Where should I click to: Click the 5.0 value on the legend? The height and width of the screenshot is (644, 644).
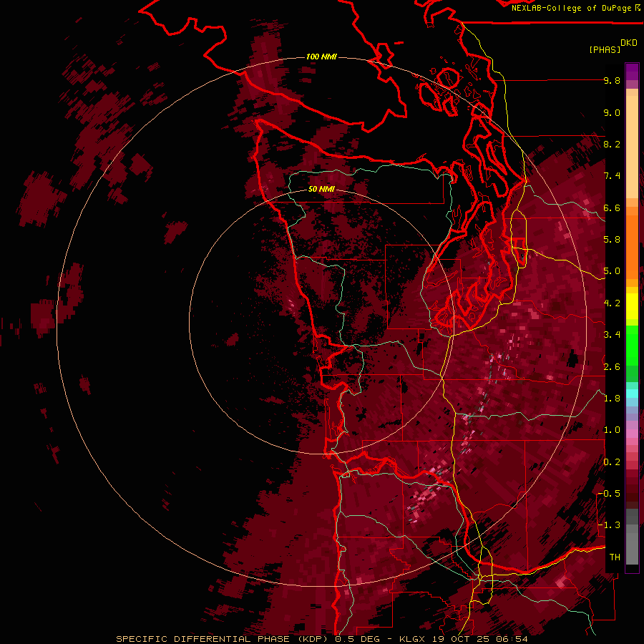click(x=612, y=271)
